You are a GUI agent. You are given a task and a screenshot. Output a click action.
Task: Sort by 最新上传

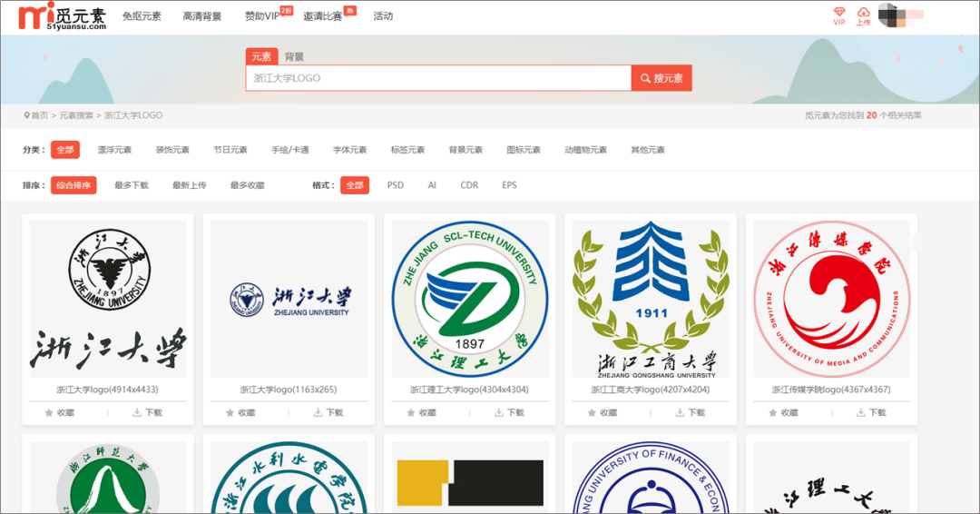pos(190,185)
